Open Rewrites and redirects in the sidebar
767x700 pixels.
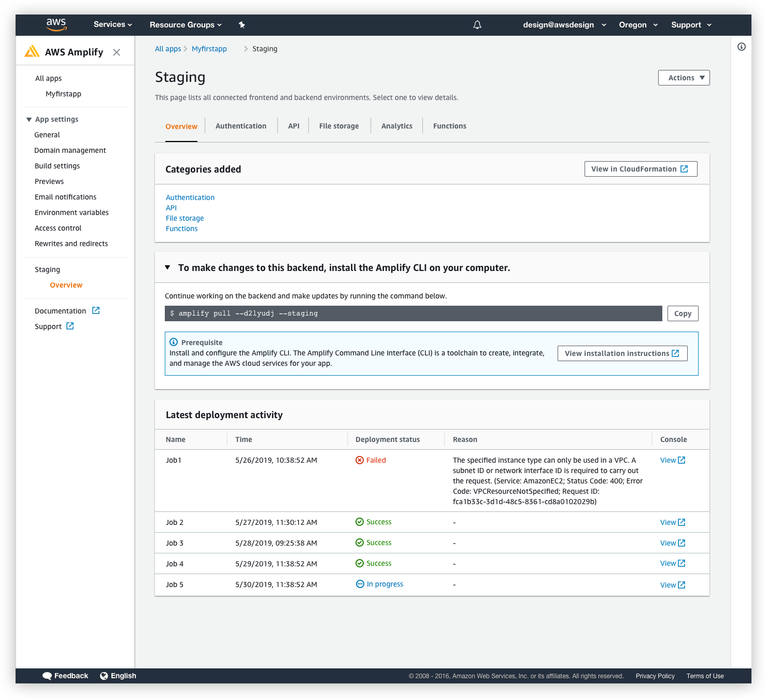(71, 244)
